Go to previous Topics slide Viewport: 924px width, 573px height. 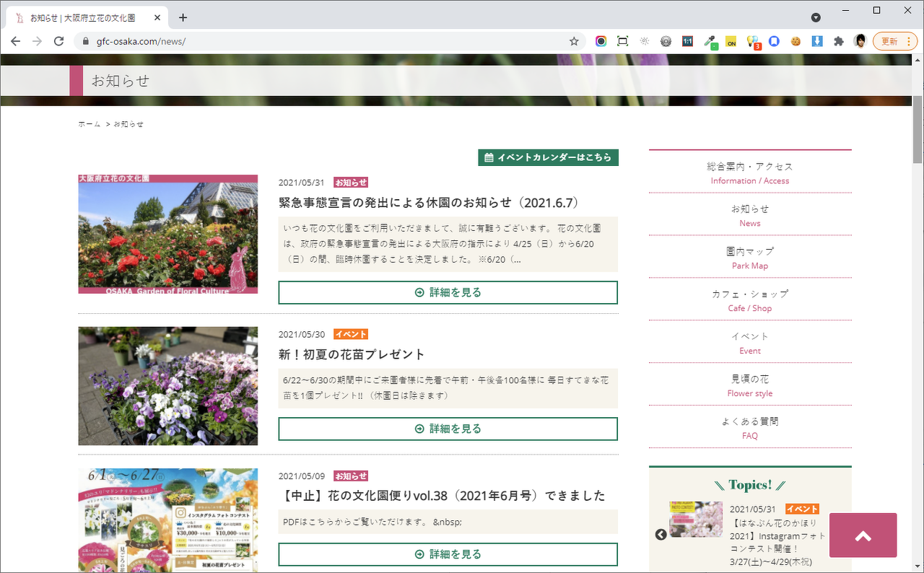click(661, 535)
